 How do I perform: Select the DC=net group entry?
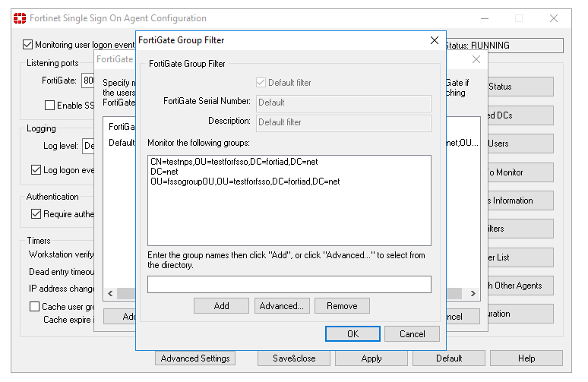pos(164,172)
